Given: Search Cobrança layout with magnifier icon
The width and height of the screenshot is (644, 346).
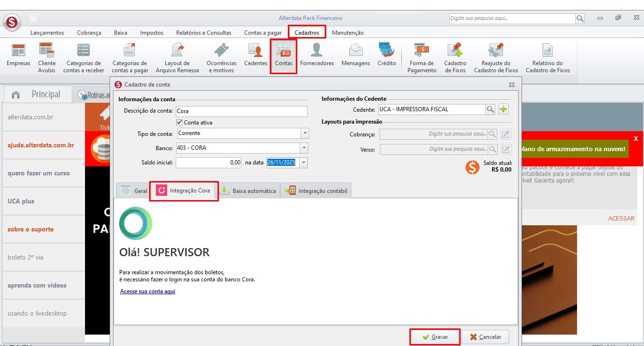Looking at the screenshot, I should click(x=492, y=134).
